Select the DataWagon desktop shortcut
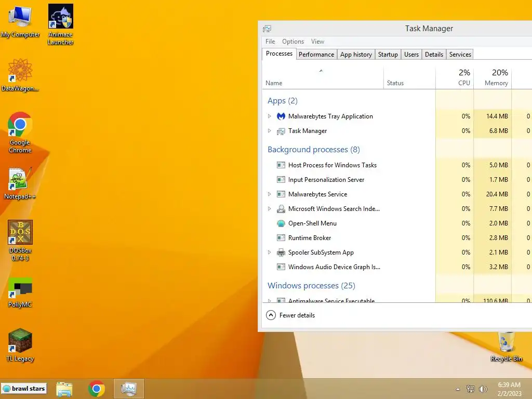The image size is (532, 399). (20, 75)
